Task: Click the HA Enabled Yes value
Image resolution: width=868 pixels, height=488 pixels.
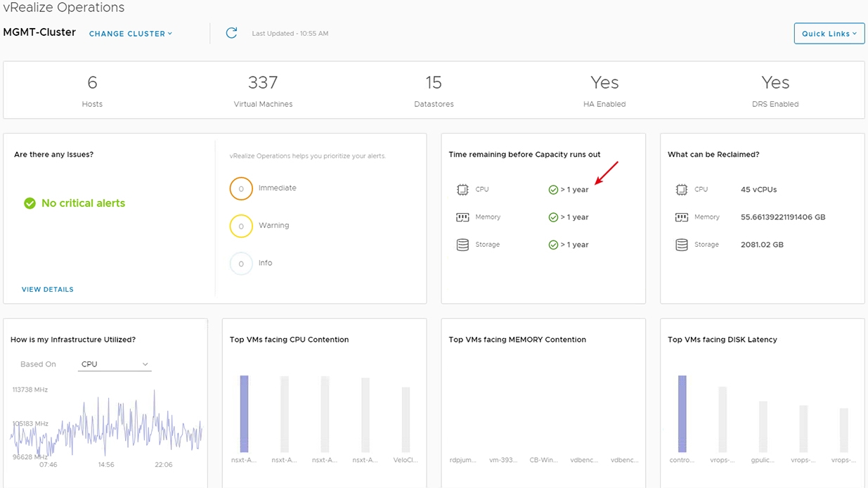Action: pyautogui.click(x=604, y=82)
